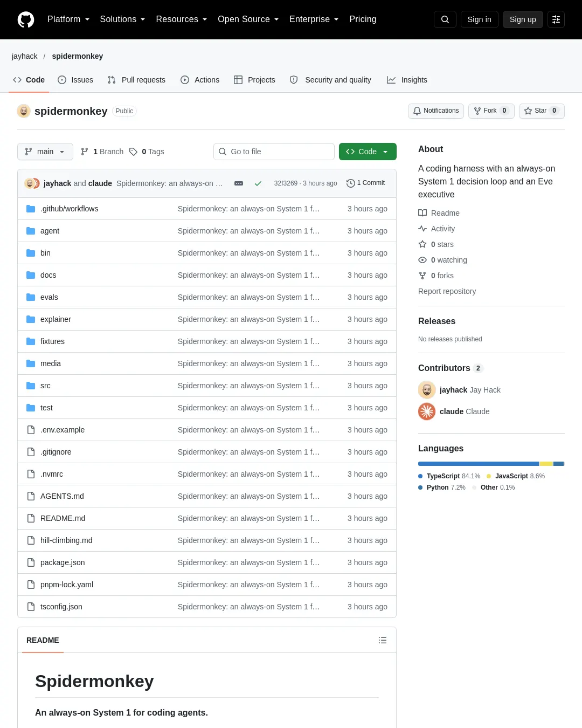Open the Security and quality tab
Screen dimensions: 582x728
(330, 80)
